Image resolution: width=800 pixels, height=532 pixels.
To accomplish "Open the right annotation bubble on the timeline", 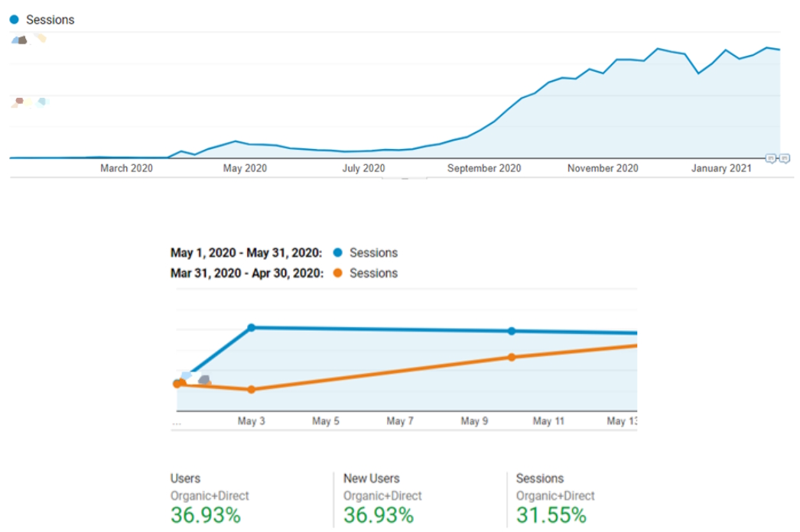I will 785,156.
